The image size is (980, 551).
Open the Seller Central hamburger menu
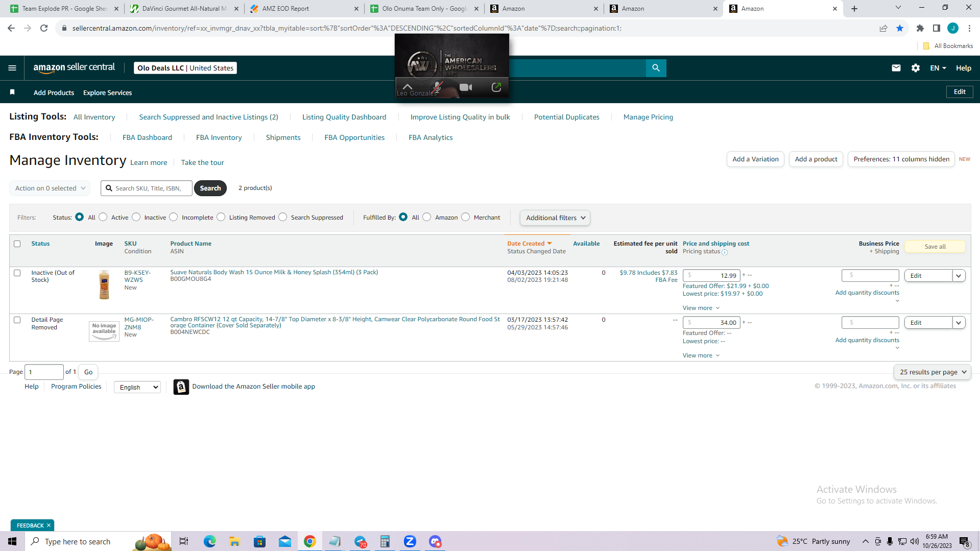point(12,68)
